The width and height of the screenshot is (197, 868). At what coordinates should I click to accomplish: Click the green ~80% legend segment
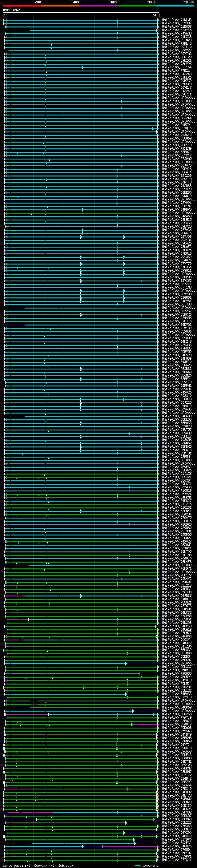(x=137, y=6)
